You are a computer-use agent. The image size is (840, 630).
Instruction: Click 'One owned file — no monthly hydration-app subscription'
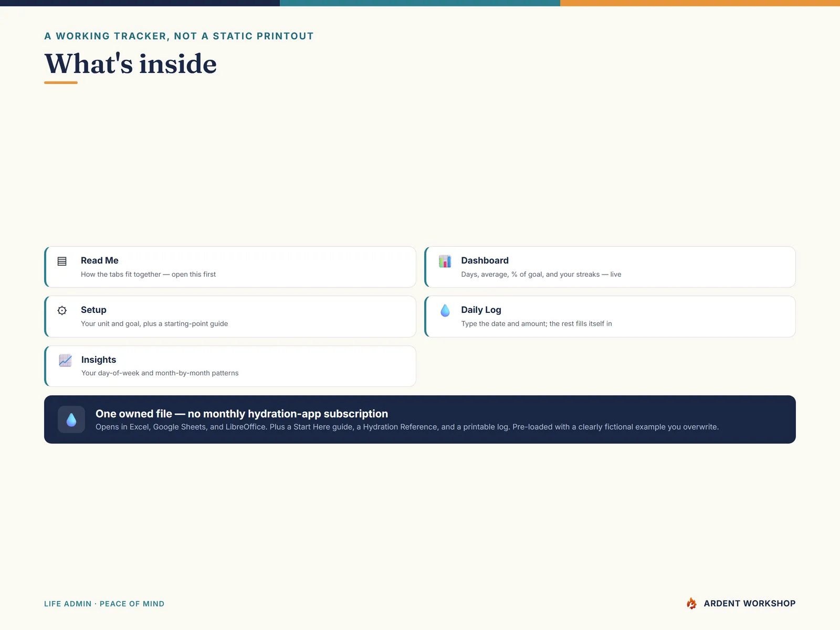pyautogui.click(x=242, y=414)
